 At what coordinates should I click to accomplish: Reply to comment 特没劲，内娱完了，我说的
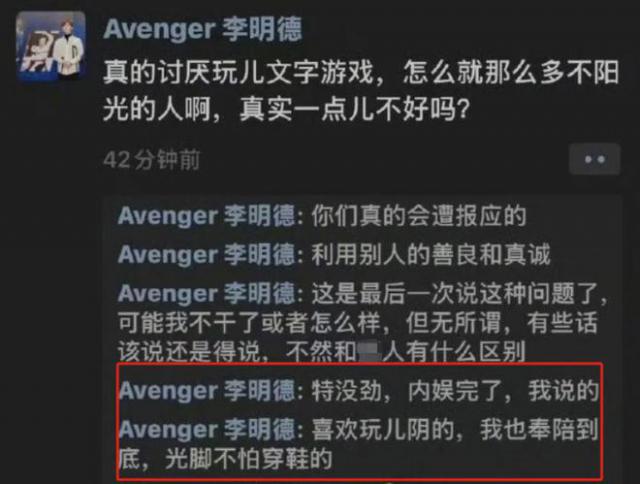point(455,391)
